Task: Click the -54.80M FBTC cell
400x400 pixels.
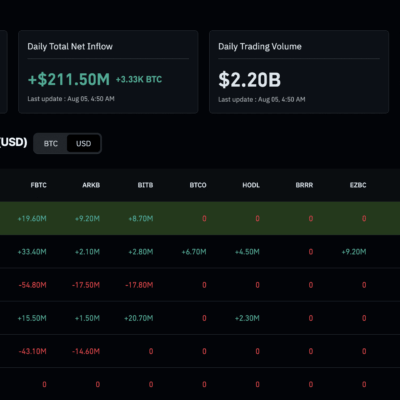Action: pyautogui.click(x=32, y=285)
